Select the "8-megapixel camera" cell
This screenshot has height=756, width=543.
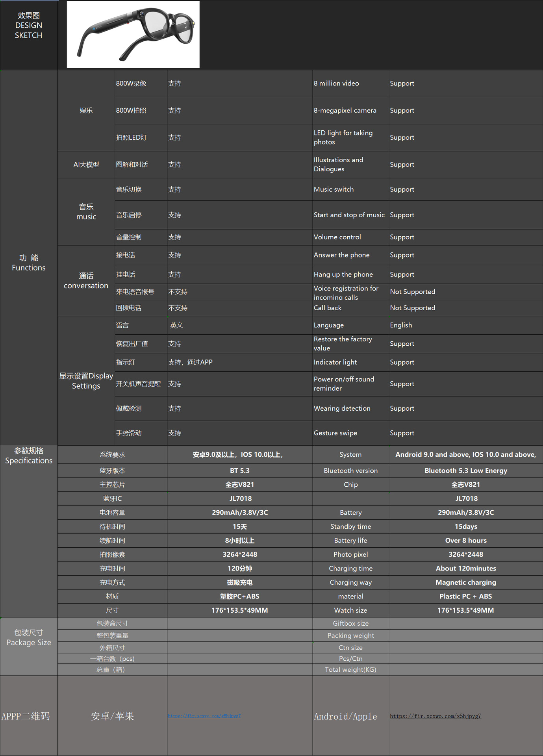click(x=345, y=111)
